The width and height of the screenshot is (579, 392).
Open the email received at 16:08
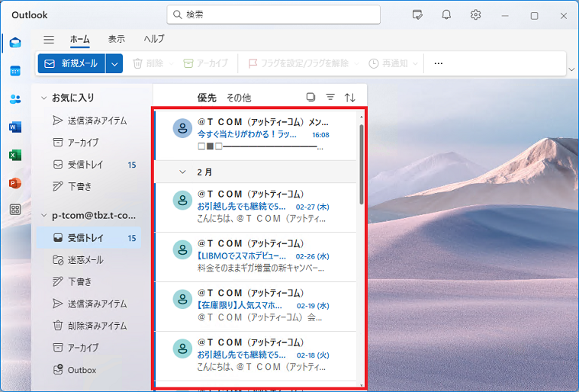(x=256, y=135)
